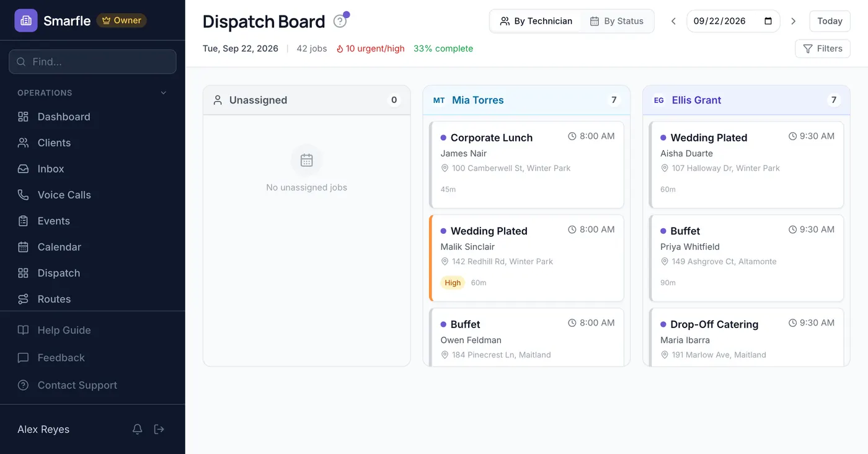The width and height of the screenshot is (868, 454).
Task: Click the Unassigned column header
Action: (x=306, y=100)
